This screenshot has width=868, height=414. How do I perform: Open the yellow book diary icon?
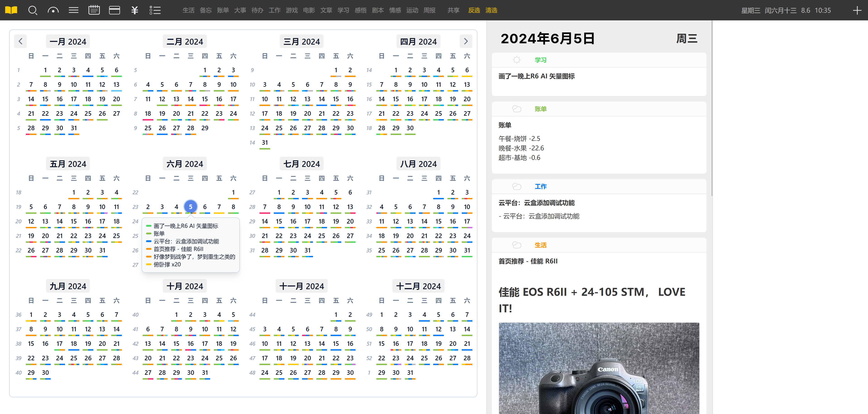pos(11,10)
